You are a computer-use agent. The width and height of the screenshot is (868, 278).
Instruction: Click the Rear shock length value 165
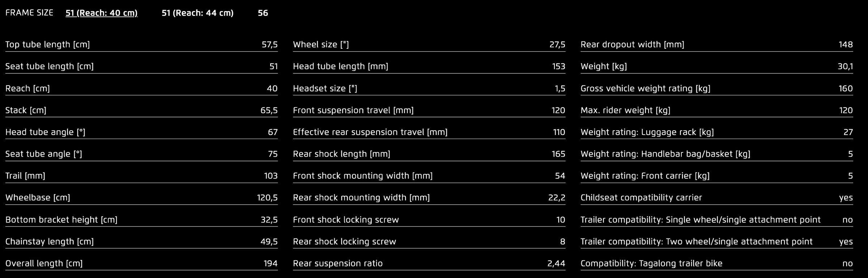[558, 154]
